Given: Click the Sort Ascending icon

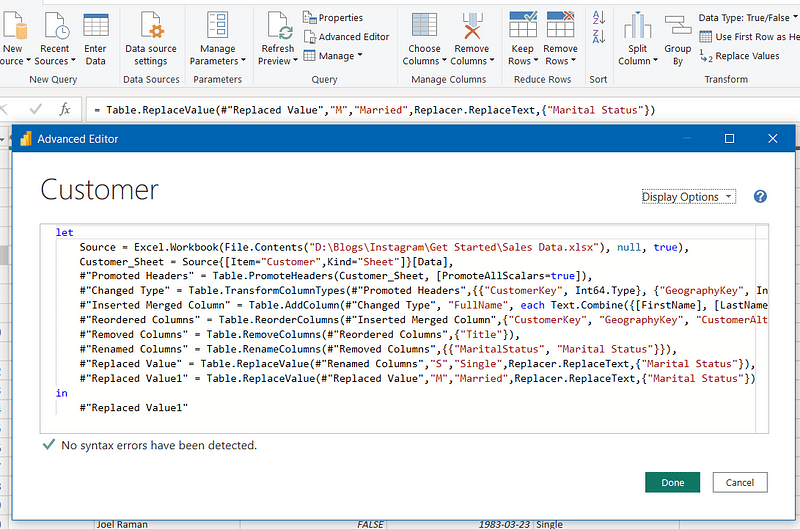Looking at the screenshot, I should point(599,18).
